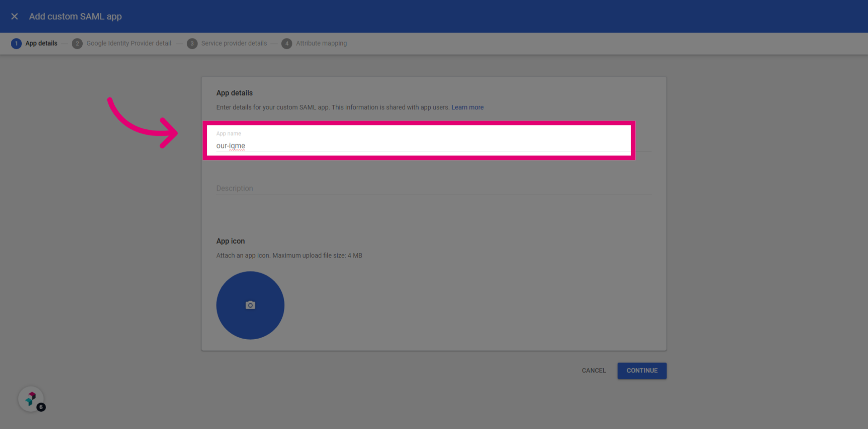Click the blue app icon upload circle
Screen dimensions: 868x429
tap(250, 305)
